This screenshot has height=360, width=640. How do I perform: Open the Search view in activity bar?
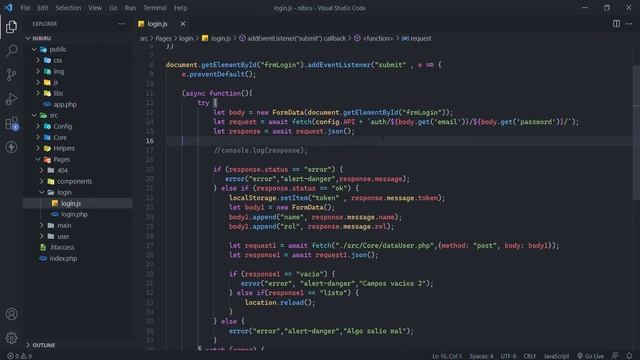point(11,51)
